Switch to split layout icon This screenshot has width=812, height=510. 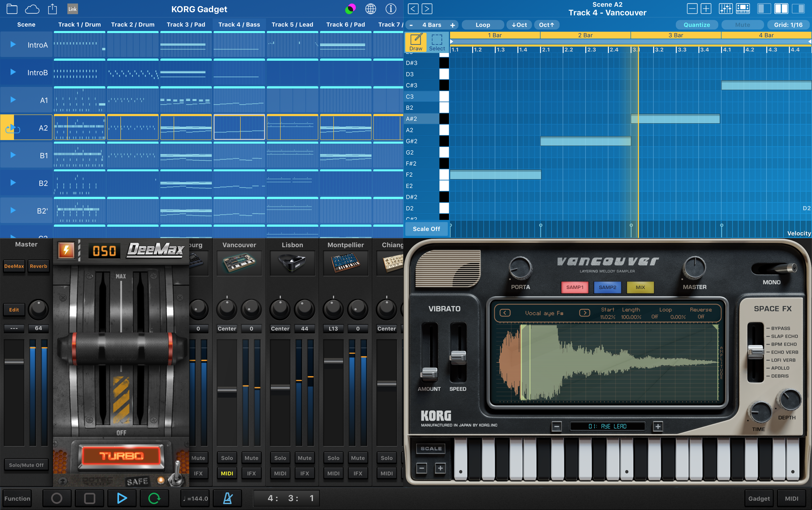point(781,9)
